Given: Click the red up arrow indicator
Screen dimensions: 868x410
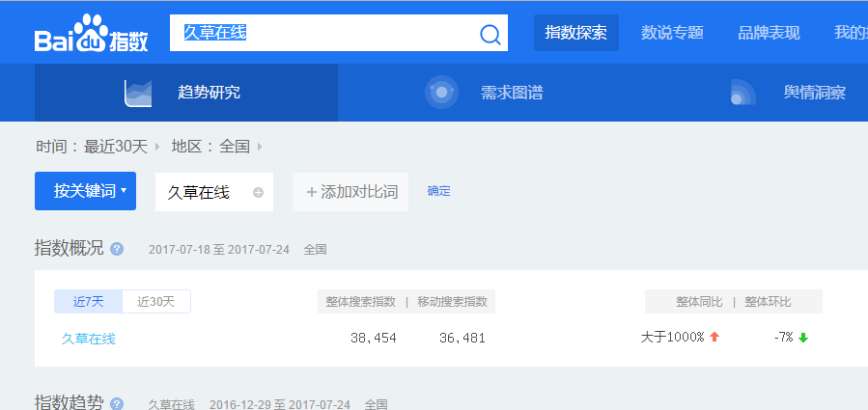Looking at the screenshot, I should (714, 337).
